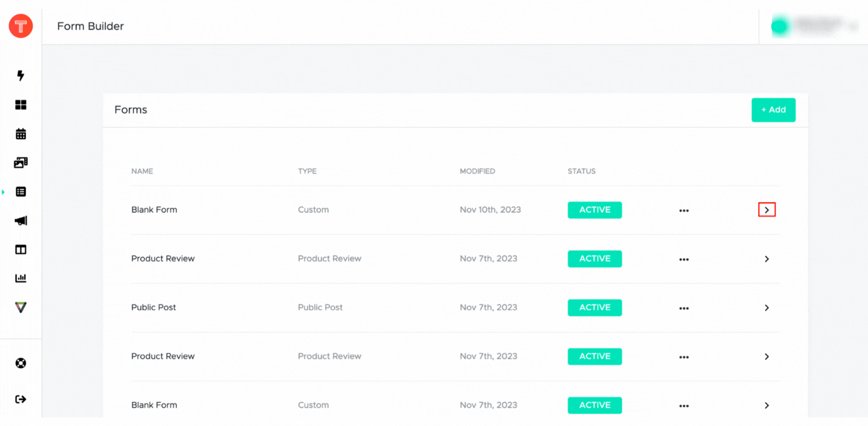Open ellipsis menu of Product Review row above Public Post
Viewport: 868px width, 426px height.
point(684,259)
